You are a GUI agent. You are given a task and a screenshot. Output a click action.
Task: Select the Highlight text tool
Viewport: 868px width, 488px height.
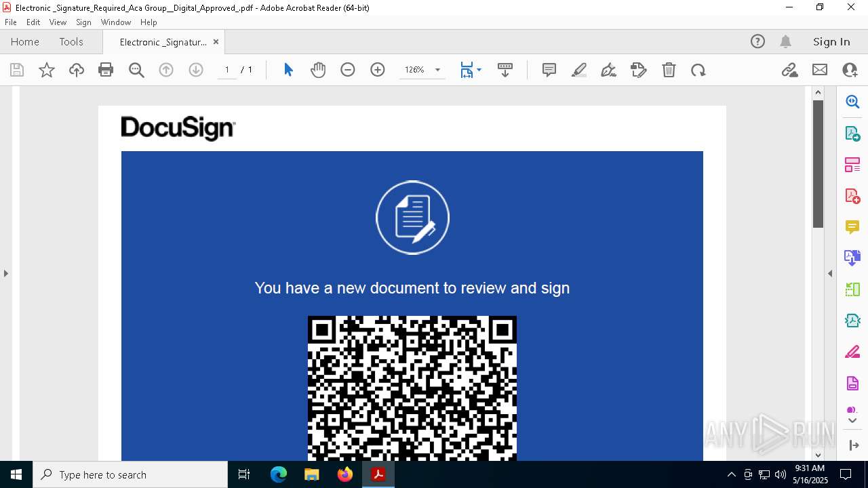click(579, 70)
